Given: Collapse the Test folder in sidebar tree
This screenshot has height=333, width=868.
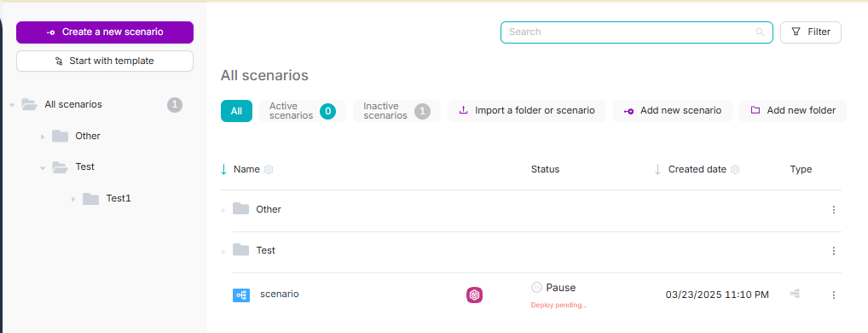Looking at the screenshot, I should click(x=43, y=167).
